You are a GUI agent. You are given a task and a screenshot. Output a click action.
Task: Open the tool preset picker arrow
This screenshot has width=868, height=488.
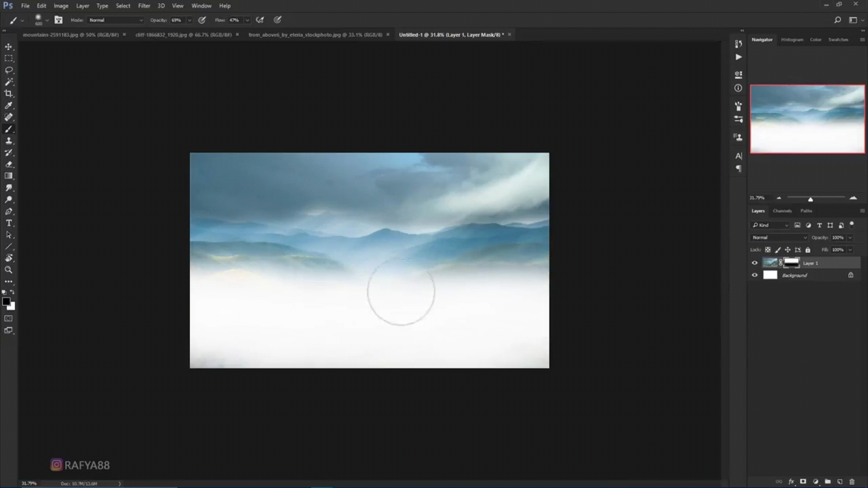(x=22, y=20)
